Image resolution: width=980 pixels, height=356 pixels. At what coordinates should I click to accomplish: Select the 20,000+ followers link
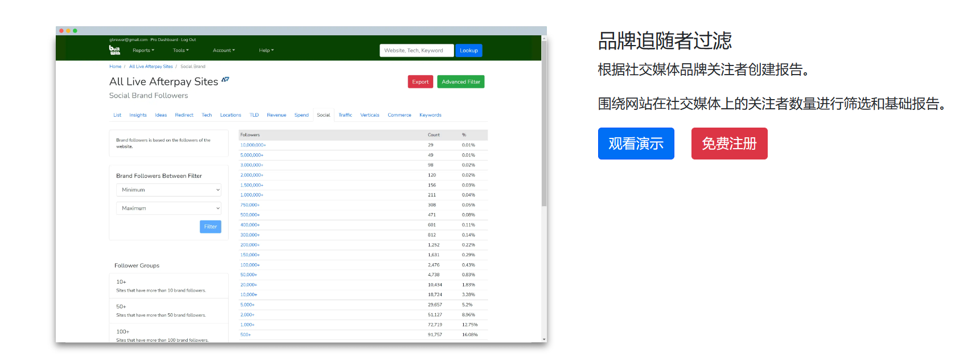click(x=249, y=285)
